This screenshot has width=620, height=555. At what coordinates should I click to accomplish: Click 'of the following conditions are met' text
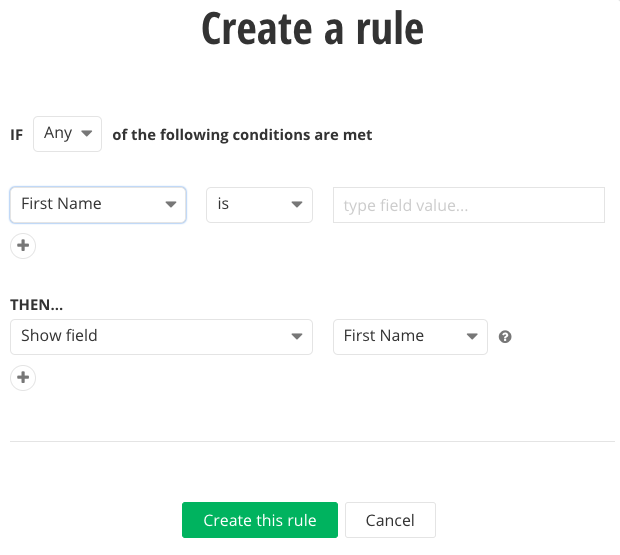point(242,135)
